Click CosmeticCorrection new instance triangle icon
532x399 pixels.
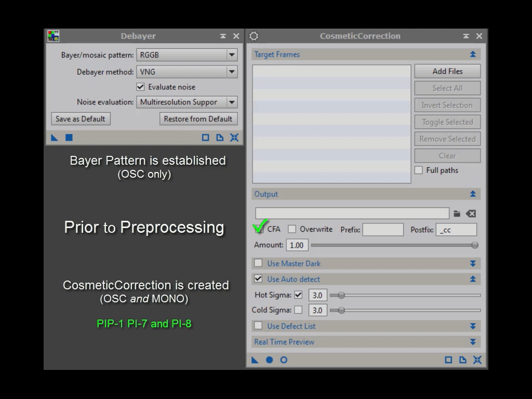255,360
